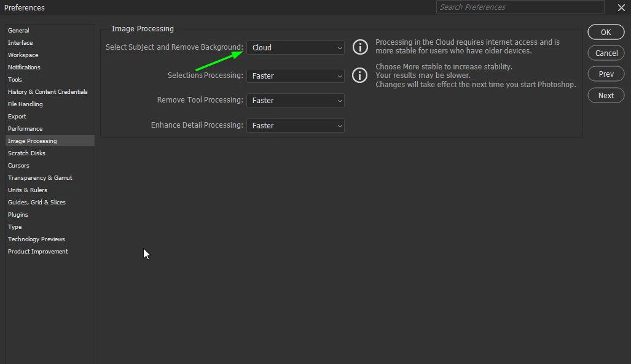This screenshot has width=631, height=364.
Task: Click 'Enhance Detail Processing:' label
Action: [x=197, y=125]
